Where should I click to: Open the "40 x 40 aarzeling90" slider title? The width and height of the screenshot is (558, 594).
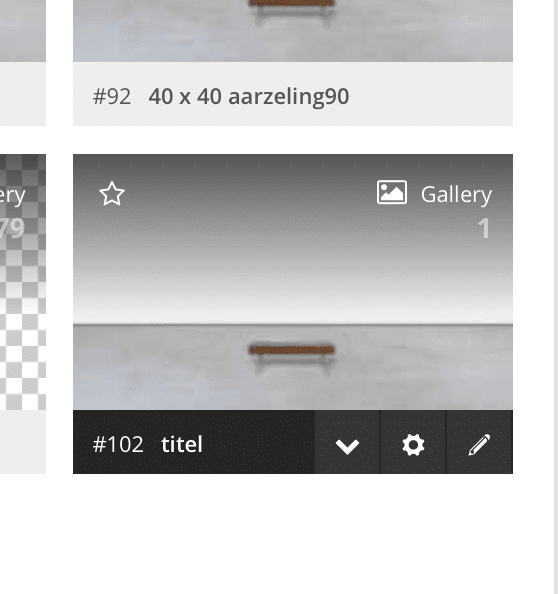coord(249,96)
